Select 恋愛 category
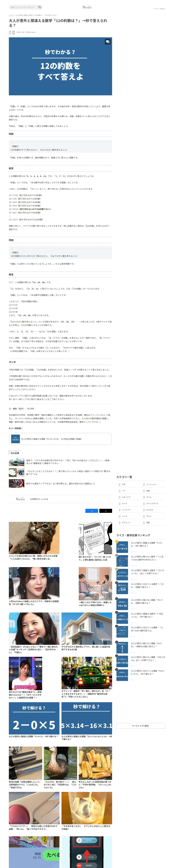 tap(153, 491)
